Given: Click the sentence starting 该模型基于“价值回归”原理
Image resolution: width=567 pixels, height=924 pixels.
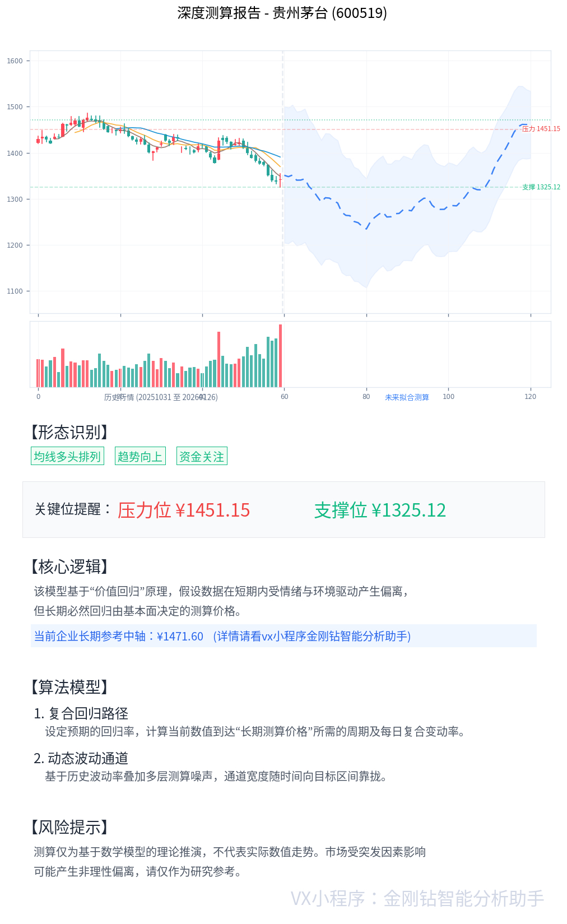Looking at the screenshot, I should [222, 591].
